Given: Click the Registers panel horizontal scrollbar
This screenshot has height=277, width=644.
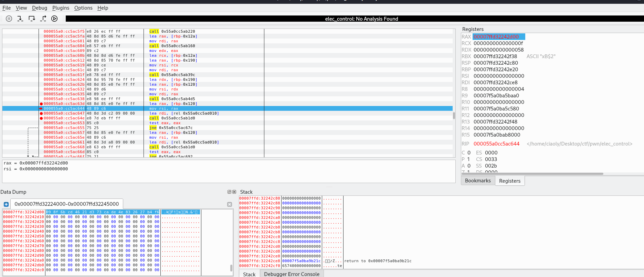Looking at the screenshot, I should point(532,173).
